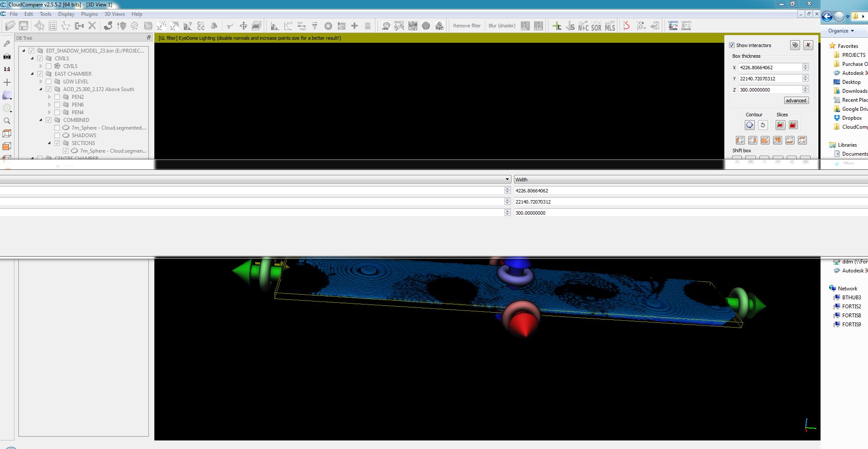Click the Open file toolbar icon
Viewport: 868px width, 449px height.
point(10,26)
